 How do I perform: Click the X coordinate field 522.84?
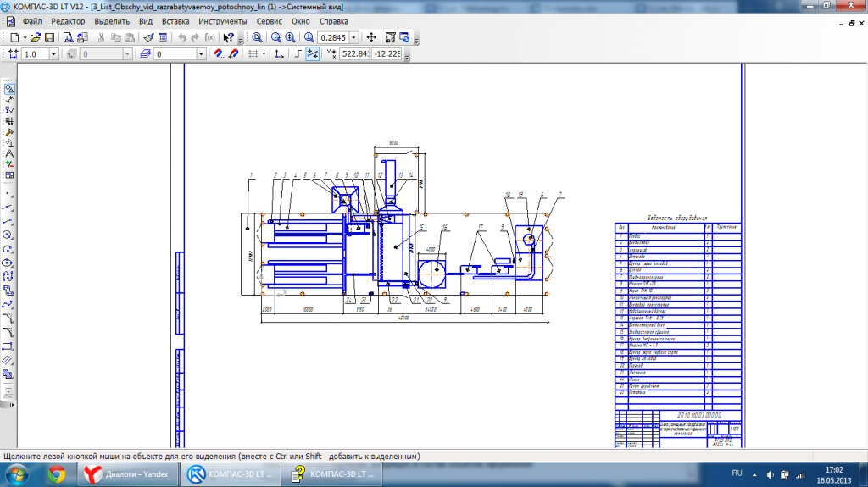(354, 54)
